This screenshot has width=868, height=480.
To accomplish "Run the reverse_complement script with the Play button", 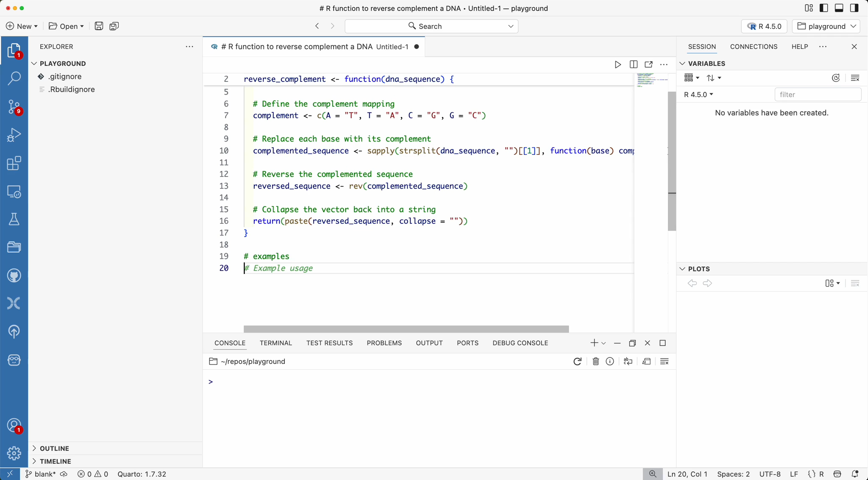I will click(x=618, y=64).
